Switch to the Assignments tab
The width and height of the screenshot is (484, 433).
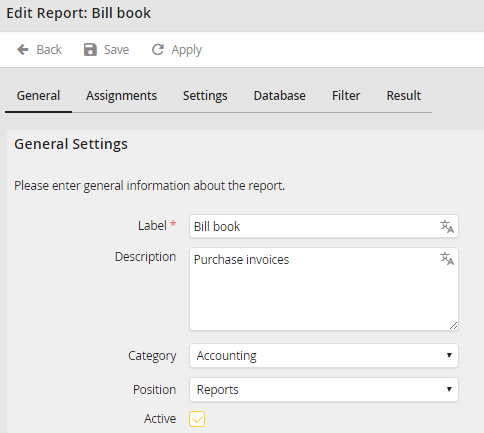point(121,96)
